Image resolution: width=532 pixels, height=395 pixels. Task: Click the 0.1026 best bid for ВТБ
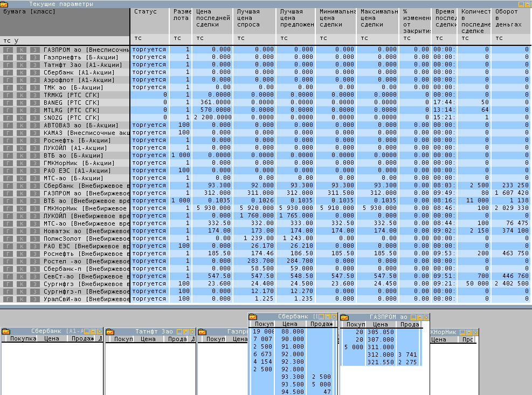tap(262, 200)
